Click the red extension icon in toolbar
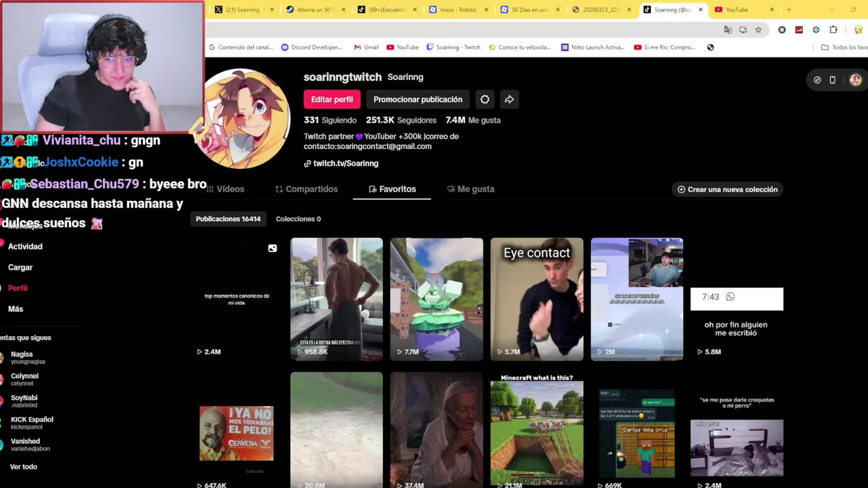The height and width of the screenshot is (488, 868). click(799, 30)
